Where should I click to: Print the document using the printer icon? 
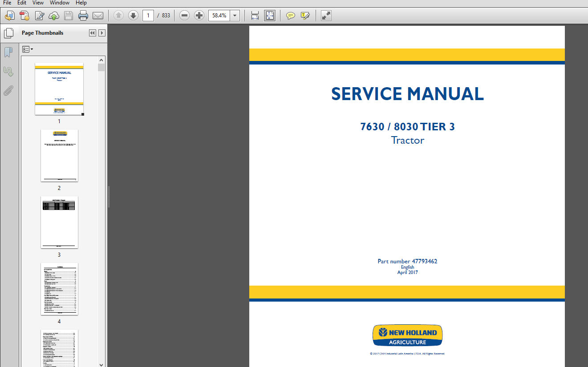[83, 16]
